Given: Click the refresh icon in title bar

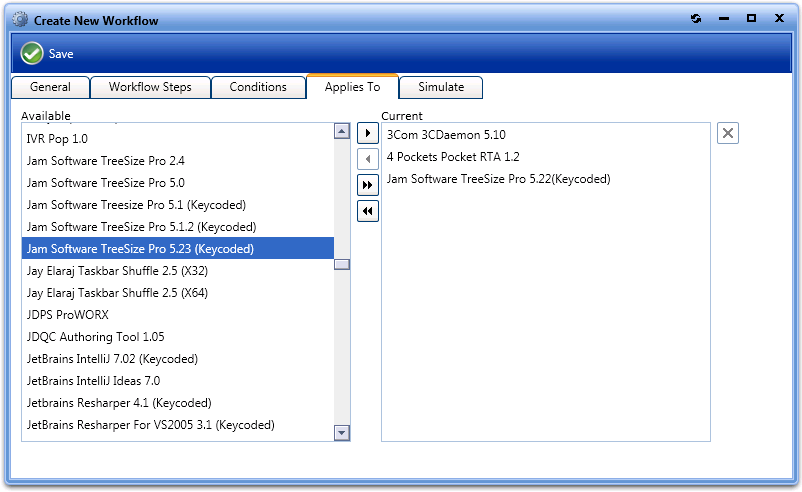Looking at the screenshot, I should [x=696, y=19].
